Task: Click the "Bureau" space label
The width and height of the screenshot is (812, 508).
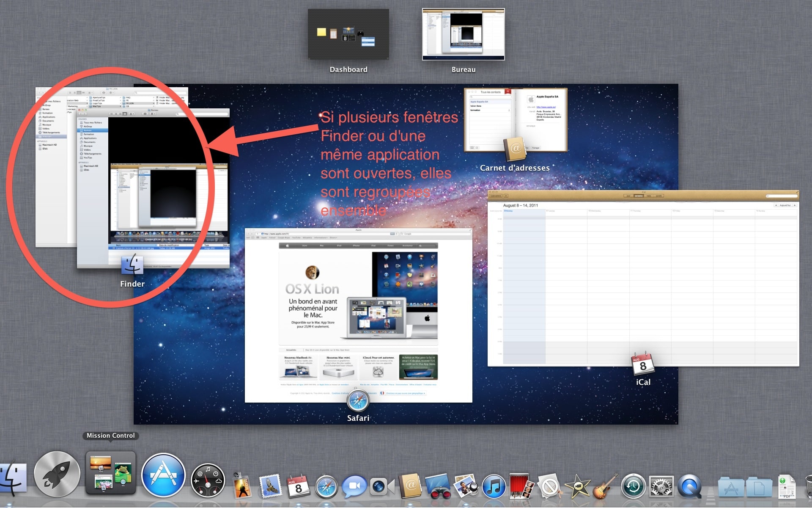Action: [464, 69]
